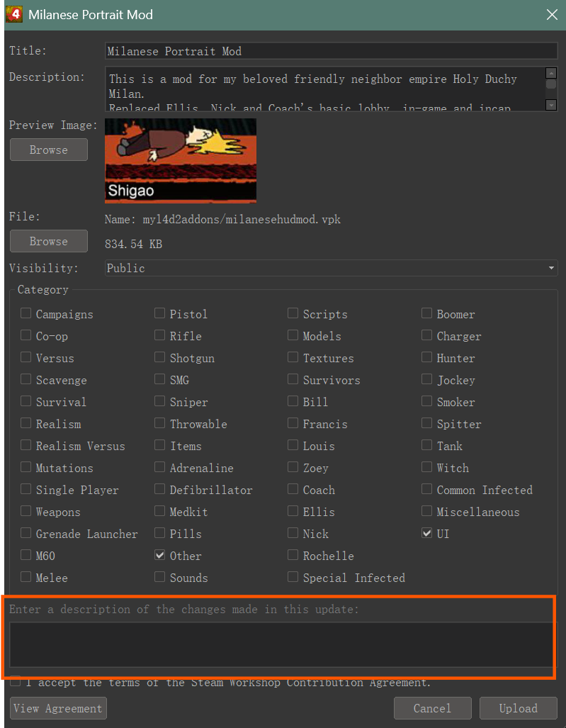Click the Description scrollbar down arrow

551,105
